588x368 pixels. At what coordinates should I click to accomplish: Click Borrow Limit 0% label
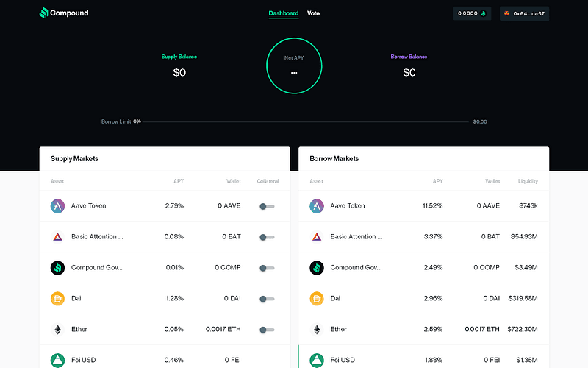click(x=121, y=121)
